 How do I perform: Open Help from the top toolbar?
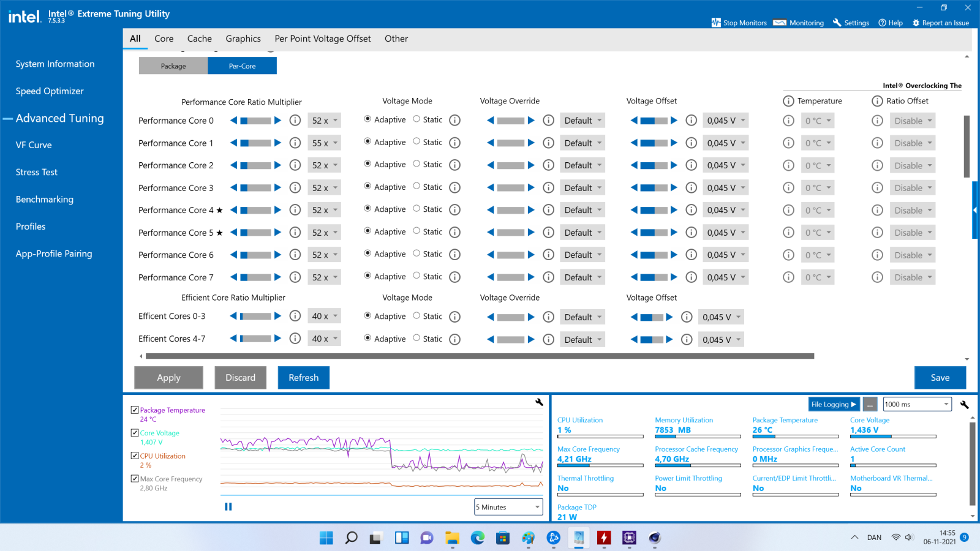pyautogui.click(x=891, y=23)
